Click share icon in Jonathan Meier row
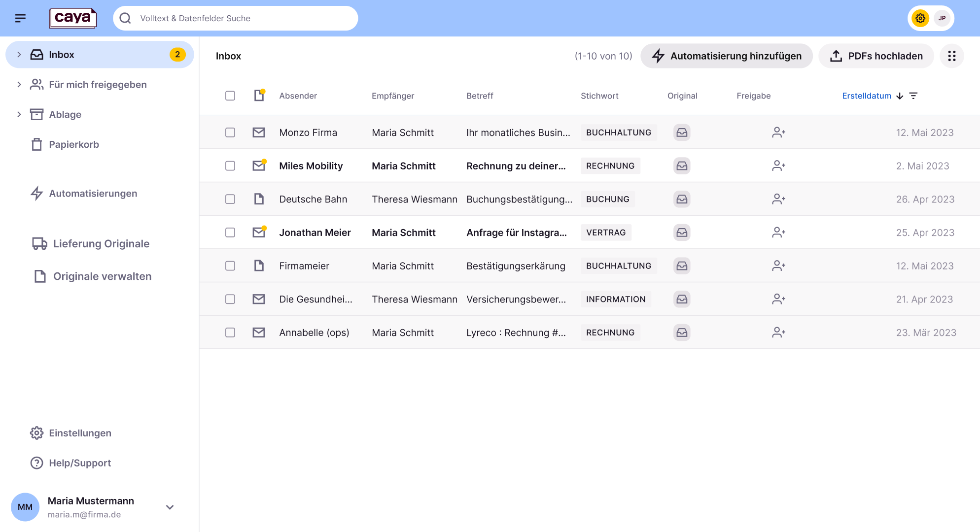 pyautogui.click(x=778, y=233)
